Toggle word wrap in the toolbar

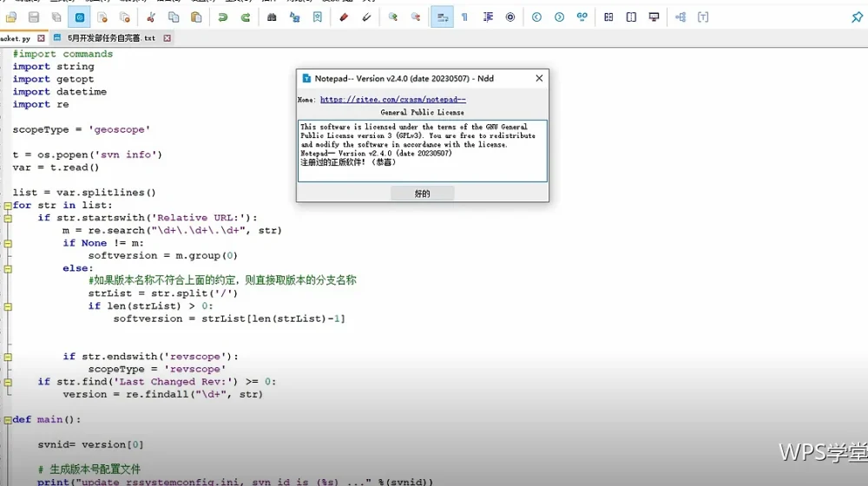(443, 17)
